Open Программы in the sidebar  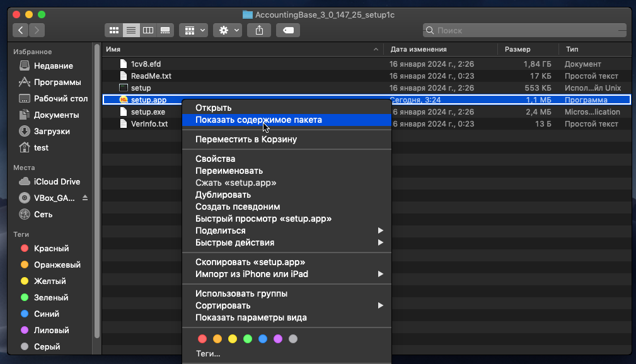(x=50, y=82)
